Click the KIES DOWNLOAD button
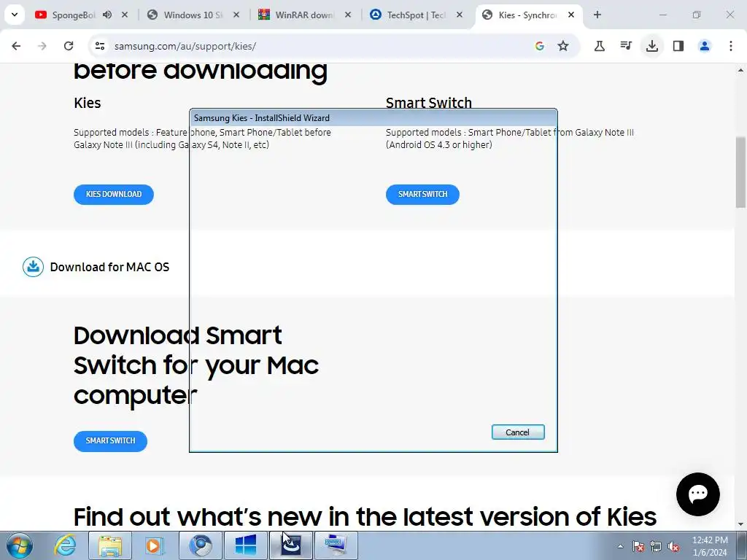This screenshot has width=747, height=560. pos(113,194)
